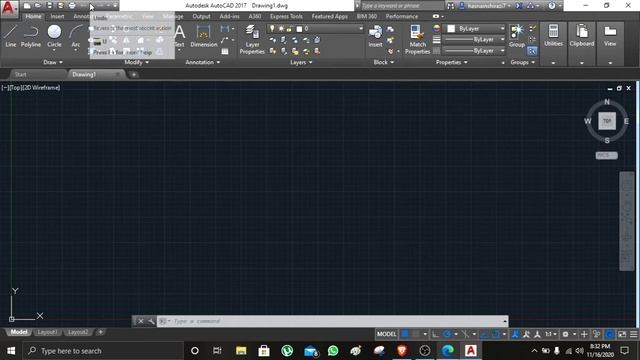640x360 pixels.
Task: Open Layer Properties manager
Action: pyautogui.click(x=252, y=39)
